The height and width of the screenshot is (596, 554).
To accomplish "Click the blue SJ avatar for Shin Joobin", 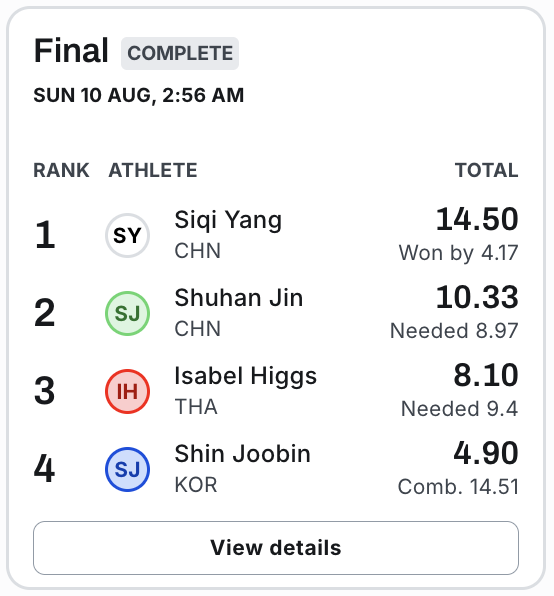I will click(x=127, y=469).
